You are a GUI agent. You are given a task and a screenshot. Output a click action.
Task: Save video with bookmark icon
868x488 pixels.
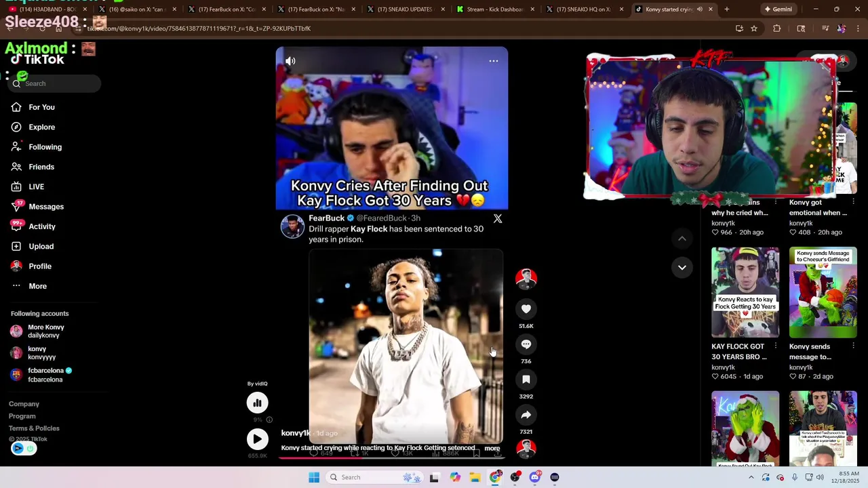tap(526, 380)
